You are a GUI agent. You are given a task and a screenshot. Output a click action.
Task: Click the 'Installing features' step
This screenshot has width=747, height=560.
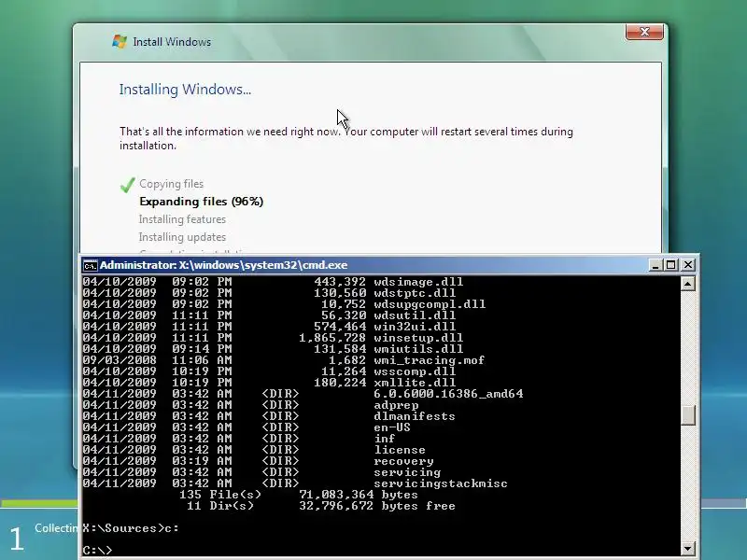point(182,219)
